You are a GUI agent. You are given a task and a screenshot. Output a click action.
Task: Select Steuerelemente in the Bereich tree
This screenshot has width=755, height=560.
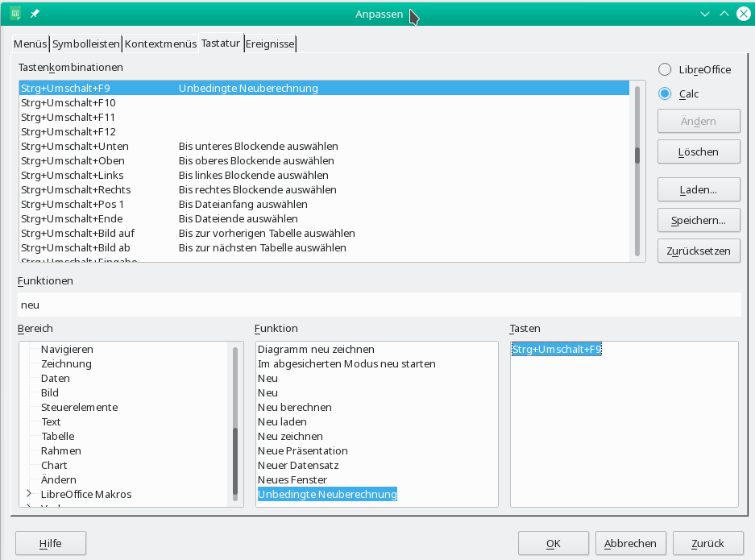pos(80,407)
